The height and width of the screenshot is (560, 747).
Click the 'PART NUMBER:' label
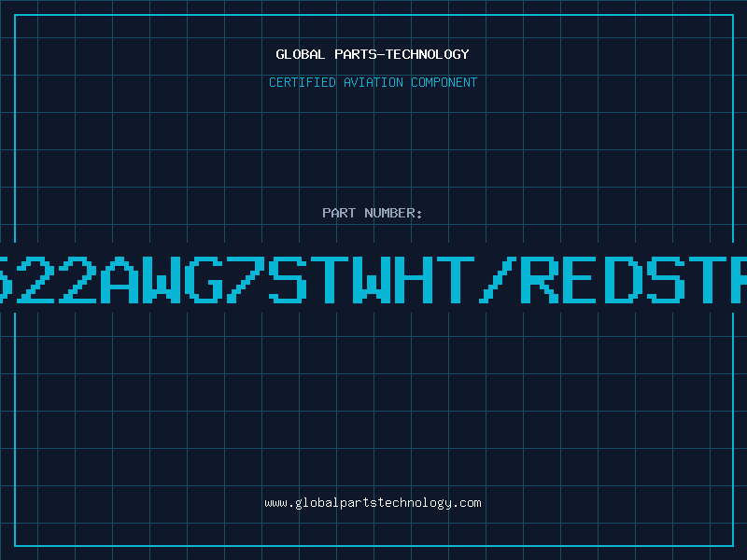373,213
